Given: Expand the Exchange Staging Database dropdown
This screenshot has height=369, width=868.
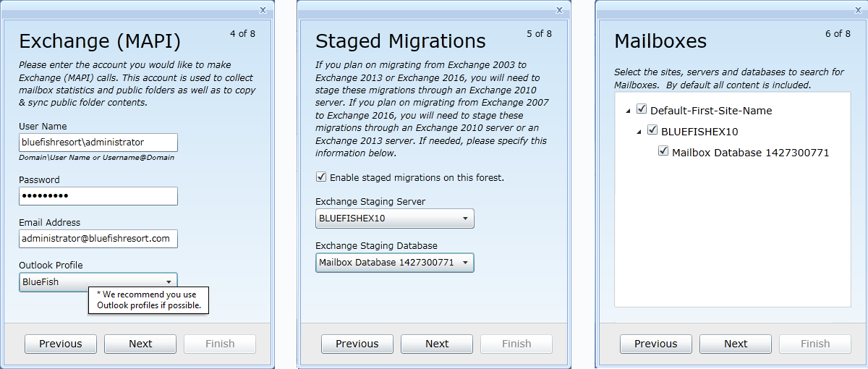Looking at the screenshot, I should (x=464, y=263).
